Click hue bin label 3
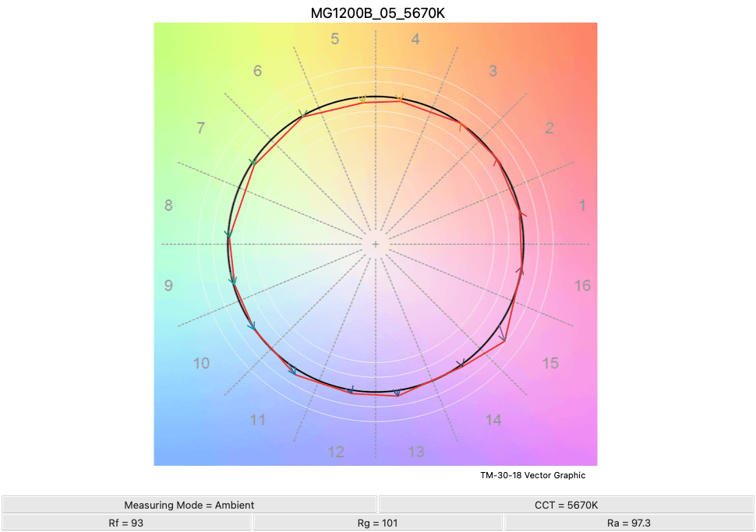 (x=493, y=72)
